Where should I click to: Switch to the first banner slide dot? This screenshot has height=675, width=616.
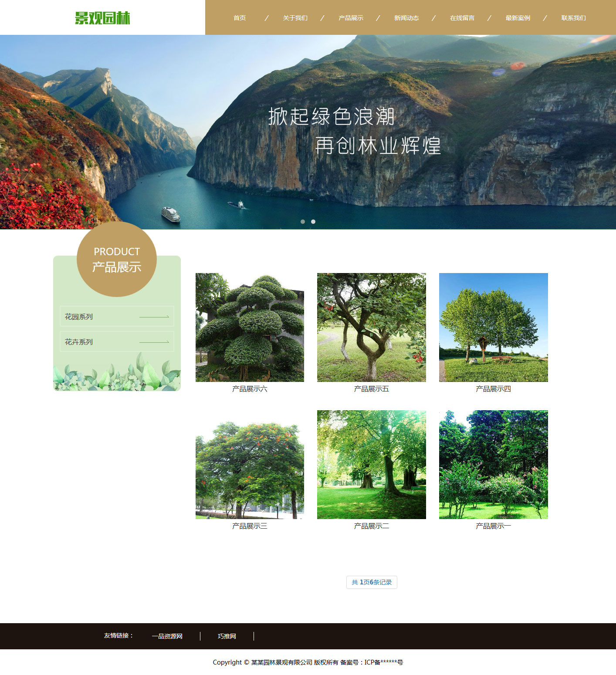click(303, 222)
